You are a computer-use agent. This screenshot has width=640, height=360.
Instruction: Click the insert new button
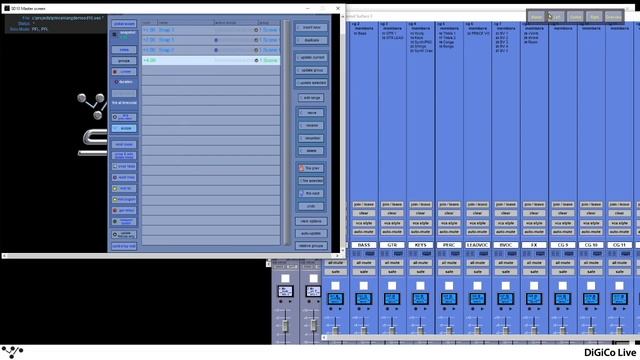click(x=311, y=27)
